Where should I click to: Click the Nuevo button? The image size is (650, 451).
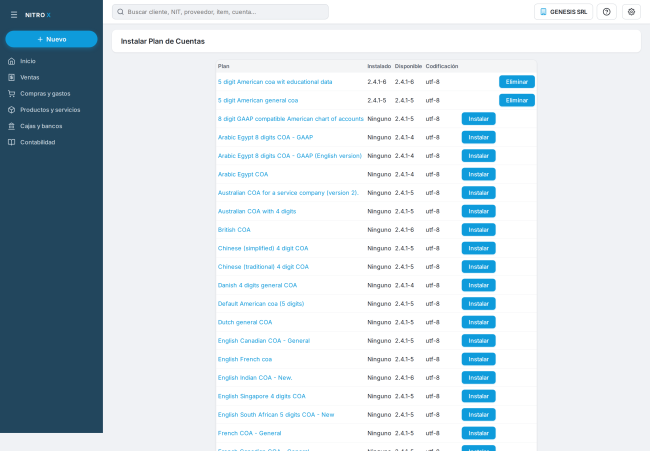51,39
